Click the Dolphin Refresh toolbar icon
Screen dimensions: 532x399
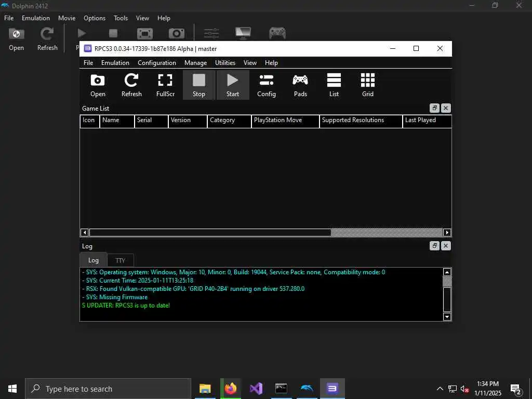pos(47,38)
